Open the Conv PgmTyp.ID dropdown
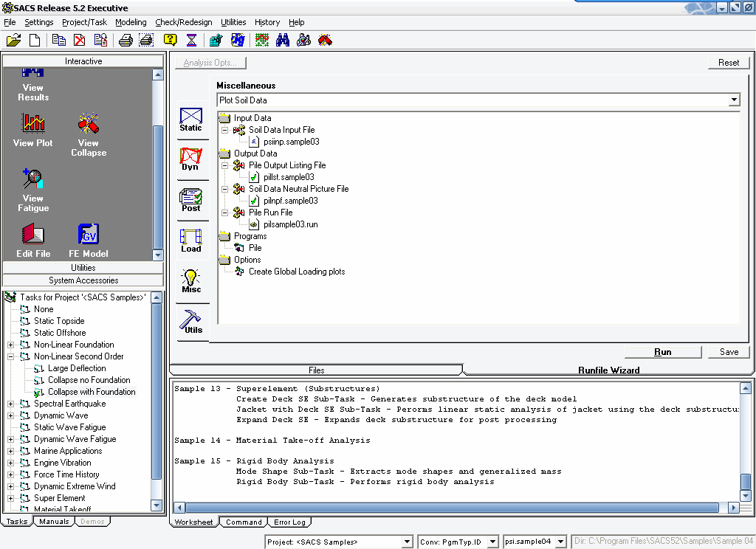The image size is (756, 549). pyautogui.click(x=492, y=542)
